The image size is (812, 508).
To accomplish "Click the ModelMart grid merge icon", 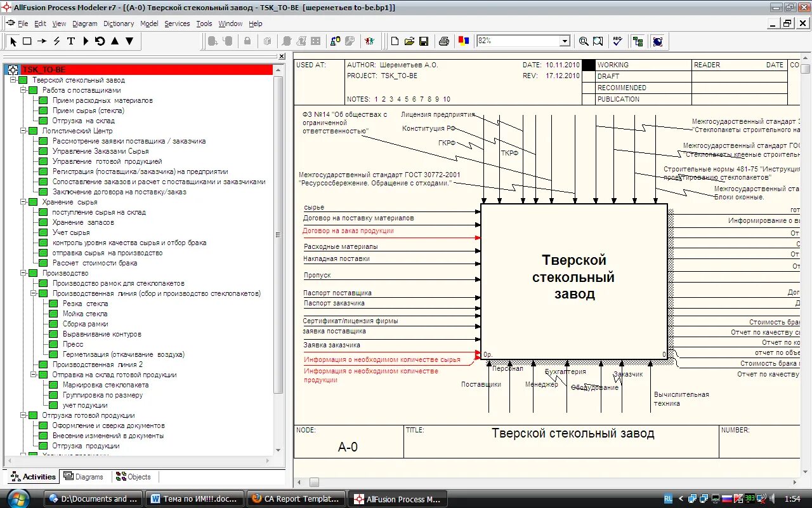I will click(316, 41).
